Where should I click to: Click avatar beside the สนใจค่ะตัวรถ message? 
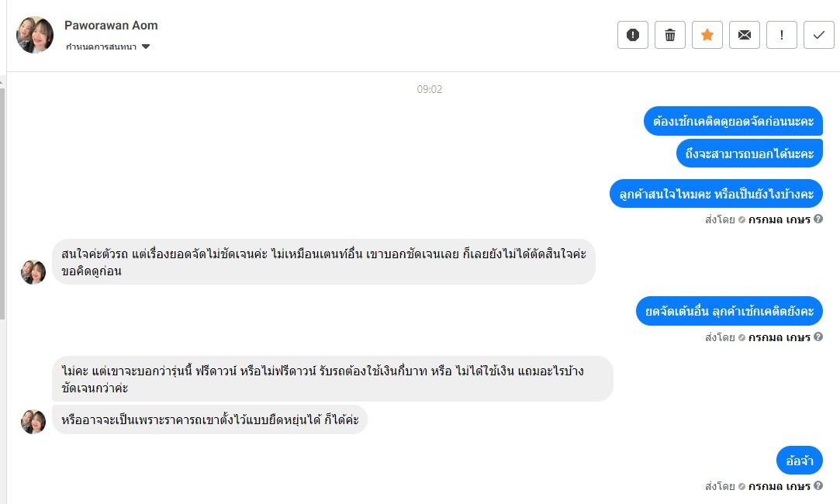33,272
